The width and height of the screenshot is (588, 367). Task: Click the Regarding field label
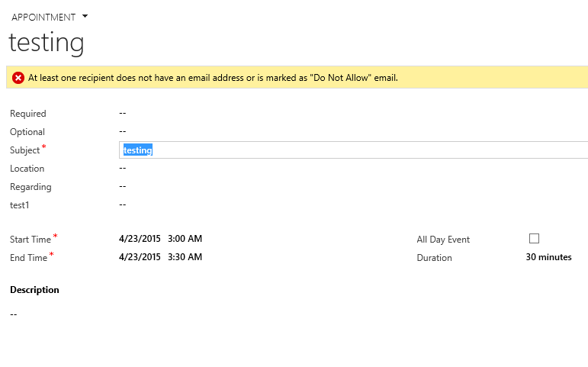31,187
